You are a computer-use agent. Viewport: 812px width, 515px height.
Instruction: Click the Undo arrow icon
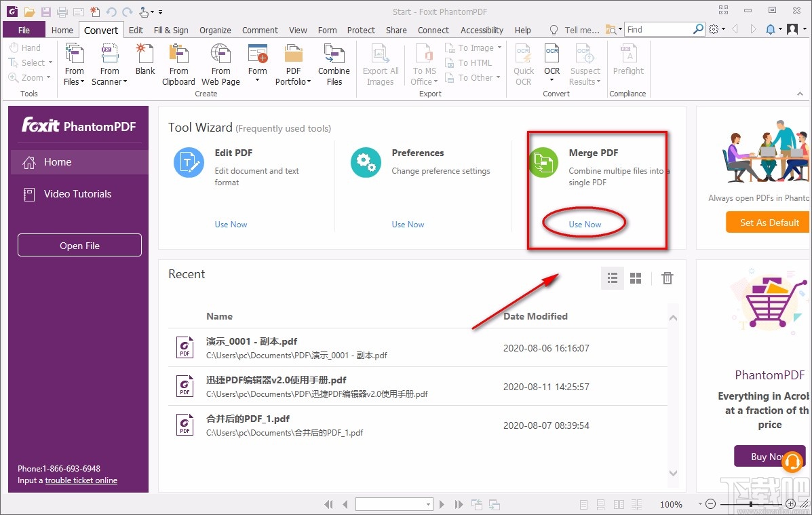pos(111,12)
